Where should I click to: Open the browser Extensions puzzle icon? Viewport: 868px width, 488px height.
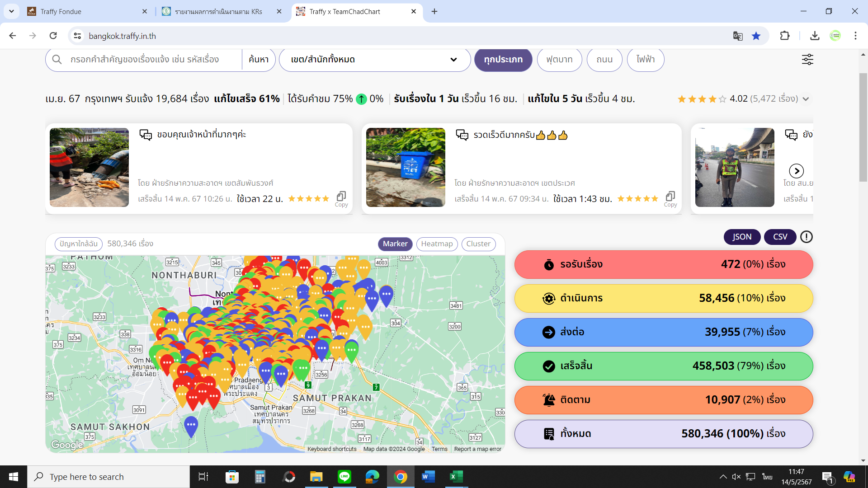point(785,36)
